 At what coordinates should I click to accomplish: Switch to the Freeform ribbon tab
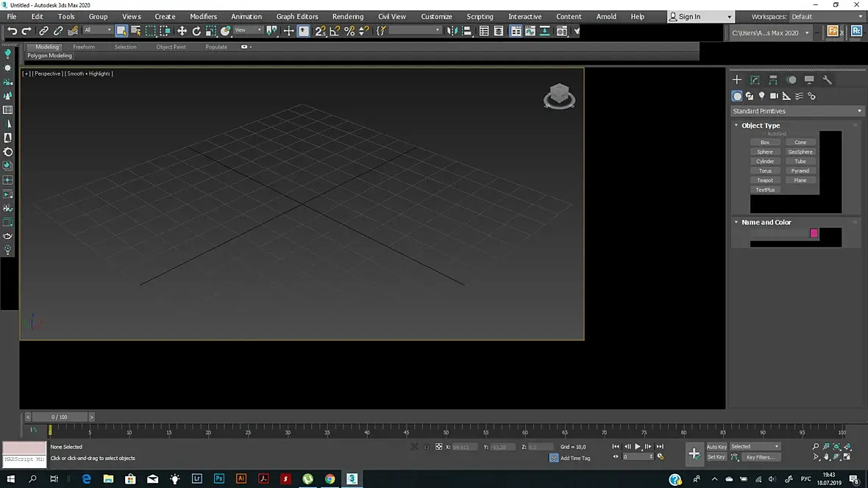pyautogui.click(x=84, y=47)
